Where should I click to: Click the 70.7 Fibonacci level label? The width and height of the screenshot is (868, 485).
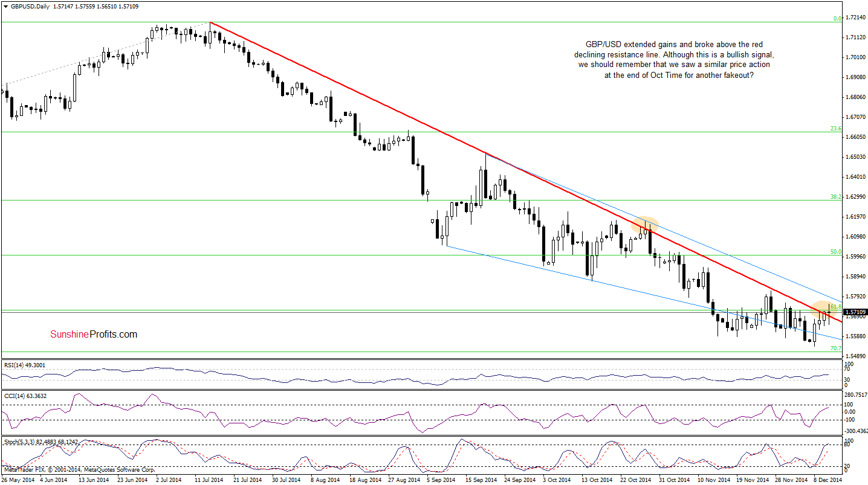836,348
